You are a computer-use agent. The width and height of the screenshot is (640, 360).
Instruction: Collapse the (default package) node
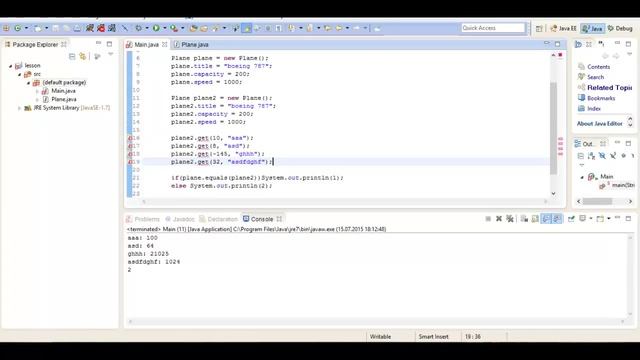pos(28,83)
